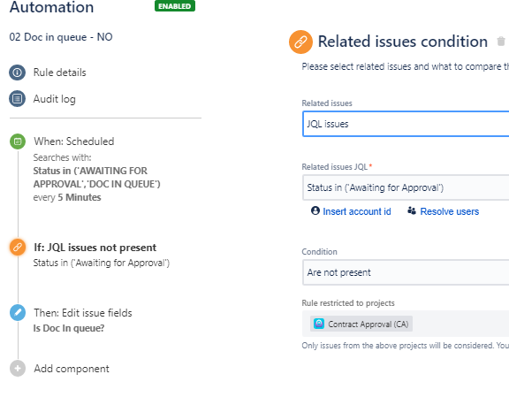
Task: Select the When: Scheduled trigger step
Action: click(74, 141)
